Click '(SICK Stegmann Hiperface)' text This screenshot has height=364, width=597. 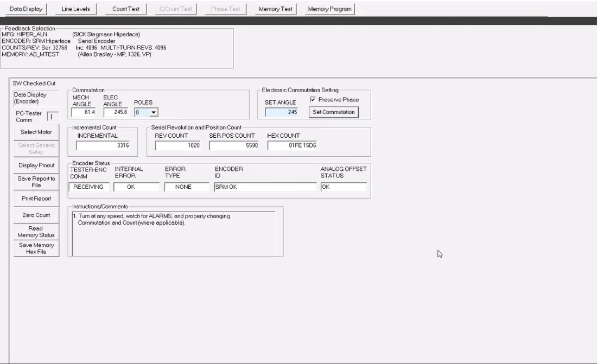pos(106,34)
